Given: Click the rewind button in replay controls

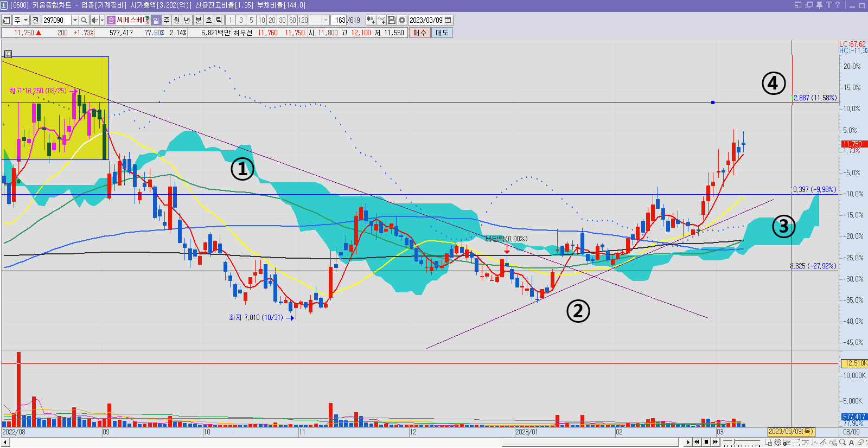Looking at the screenshot, I should pyautogui.click(x=697, y=442).
